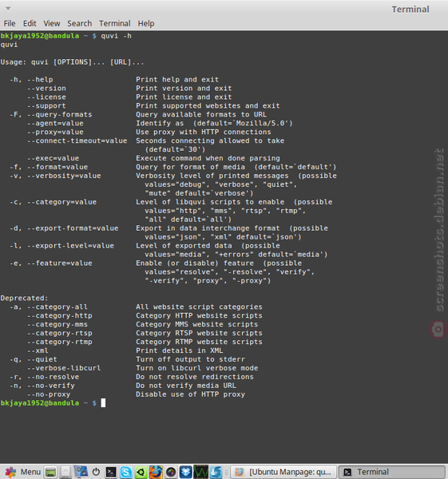The height and width of the screenshot is (479, 448).
Task: Open the green system monitor graph icon
Action: (x=200, y=472)
